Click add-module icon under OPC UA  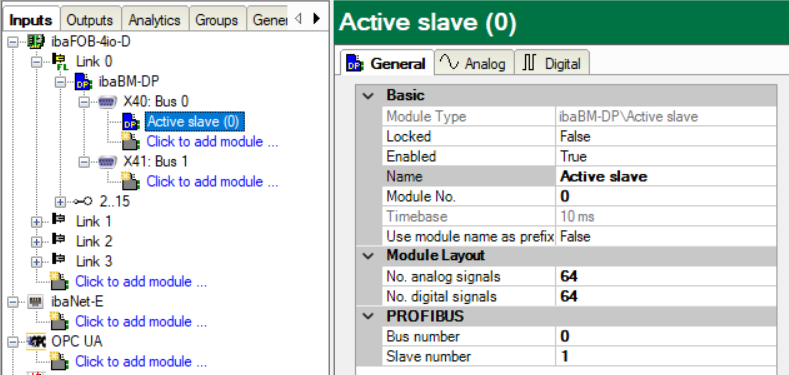point(59,361)
